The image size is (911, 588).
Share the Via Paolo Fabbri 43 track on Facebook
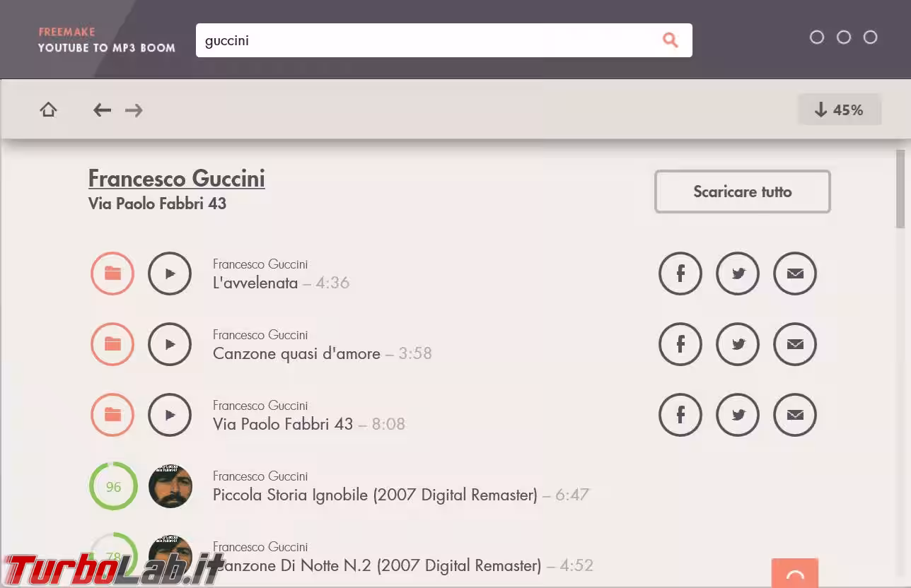[x=680, y=415]
